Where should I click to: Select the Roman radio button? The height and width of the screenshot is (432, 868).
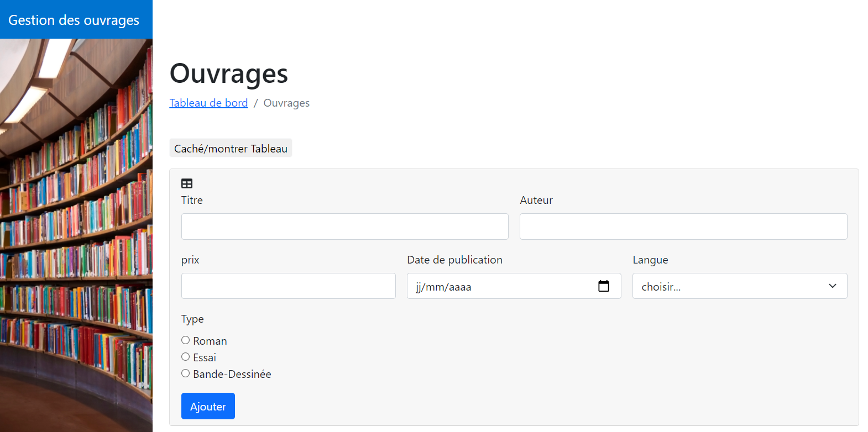click(x=186, y=340)
